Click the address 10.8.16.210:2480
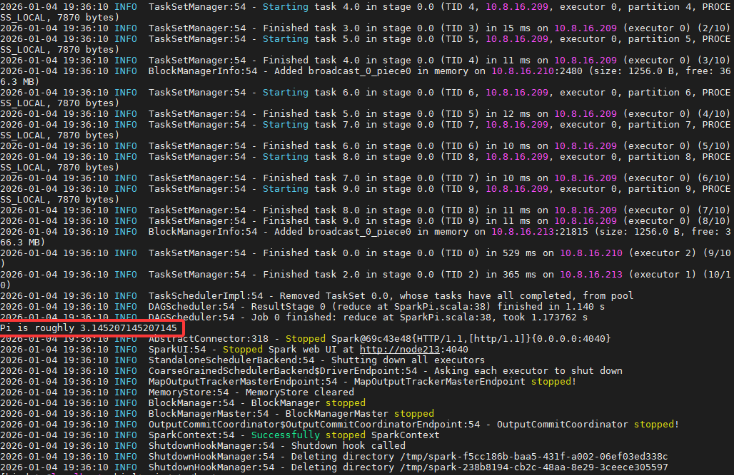The width and height of the screenshot is (737, 475). [537, 71]
